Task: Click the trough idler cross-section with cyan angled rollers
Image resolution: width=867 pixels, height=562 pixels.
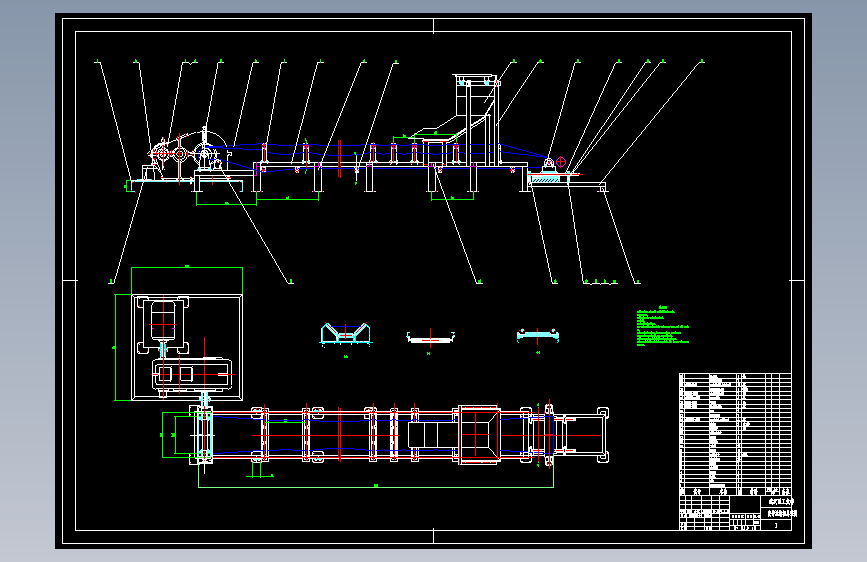Action: pos(346,334)
